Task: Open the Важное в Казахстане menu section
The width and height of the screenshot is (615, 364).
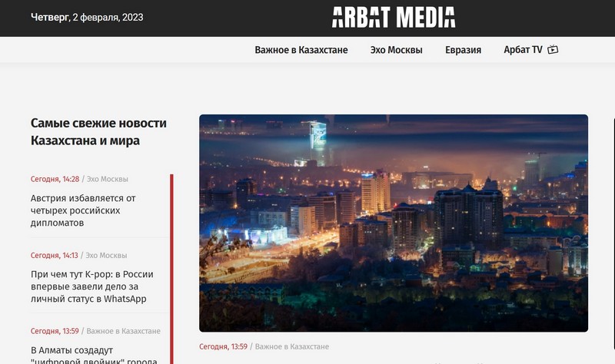Action: (301, 50)
